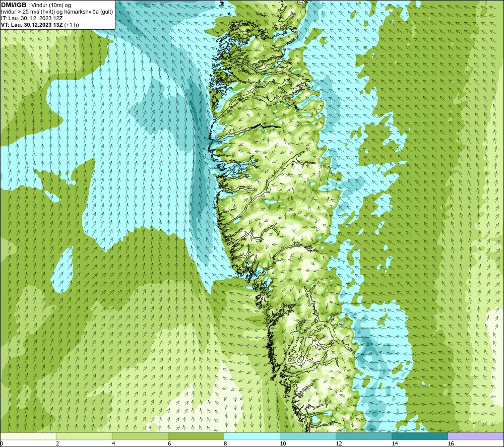The width and height of the screenshot is (504, 447).
Task: Click the scale label '2'
Action: point(57,443)
